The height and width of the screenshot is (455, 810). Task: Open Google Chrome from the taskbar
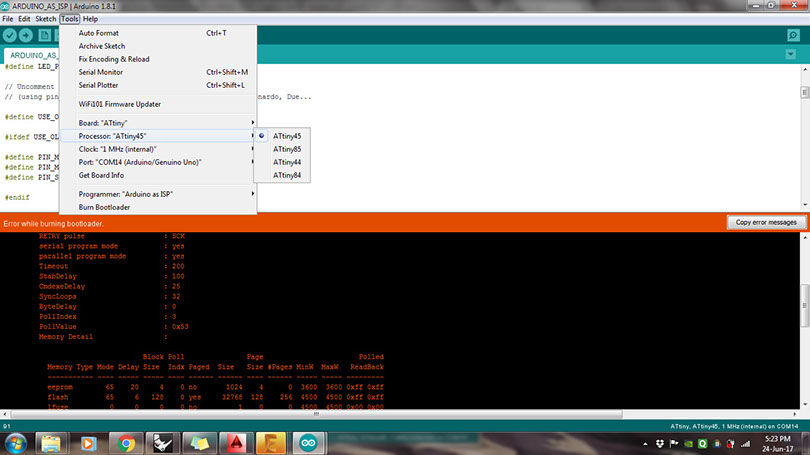click(126, 443)
